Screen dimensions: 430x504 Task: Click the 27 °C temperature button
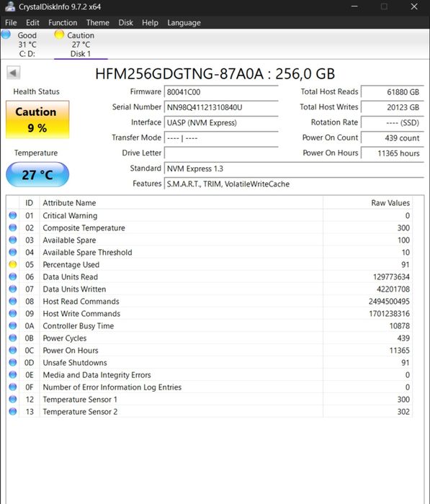37,174
